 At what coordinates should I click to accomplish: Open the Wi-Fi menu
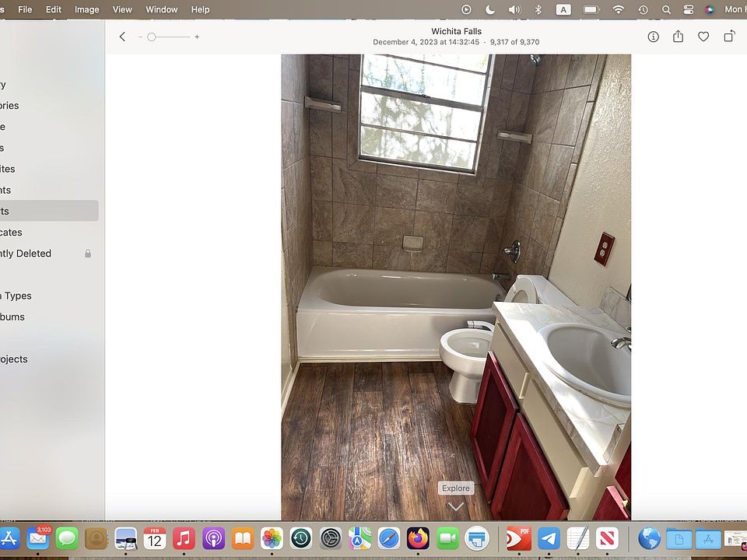click(x=619, y=9)
